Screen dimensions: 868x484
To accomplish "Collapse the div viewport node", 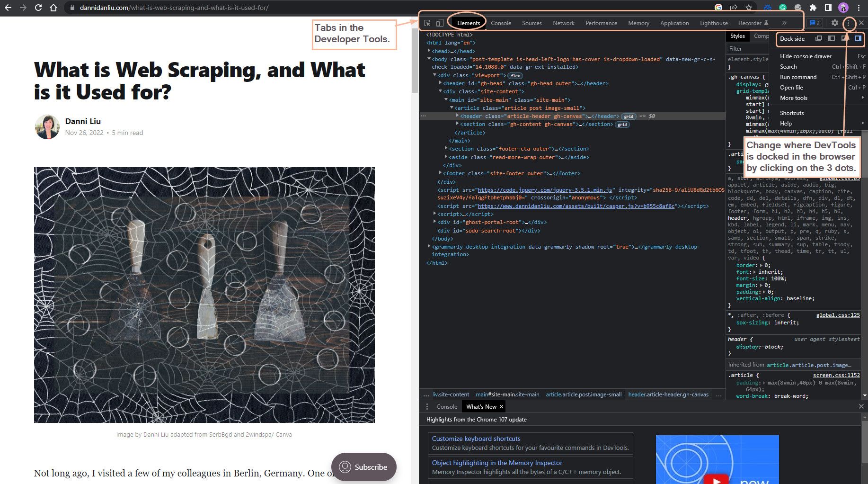I will 435,75.
